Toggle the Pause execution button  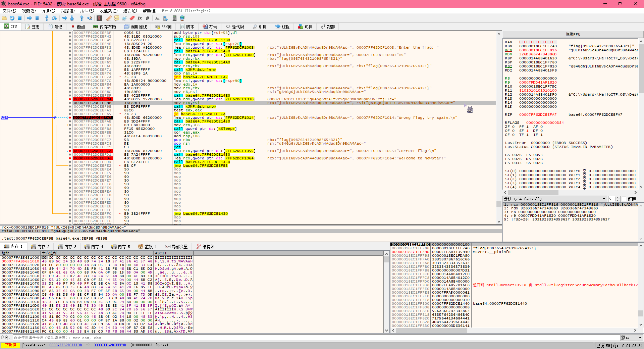[37, 18]
